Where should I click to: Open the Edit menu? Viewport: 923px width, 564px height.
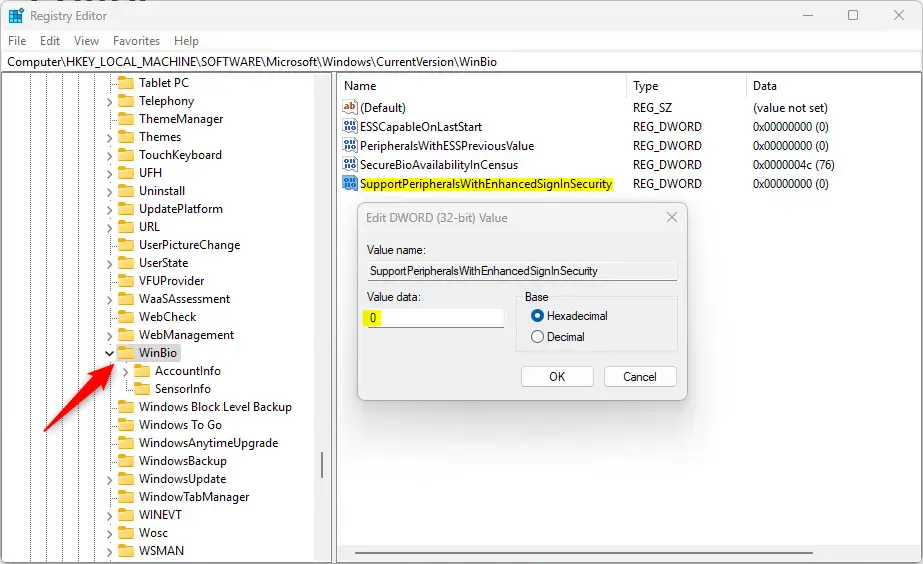pos(50,41)
